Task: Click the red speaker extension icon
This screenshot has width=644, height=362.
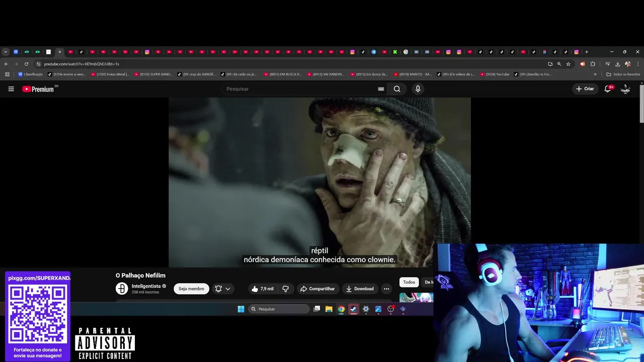Action: (583, 64)
